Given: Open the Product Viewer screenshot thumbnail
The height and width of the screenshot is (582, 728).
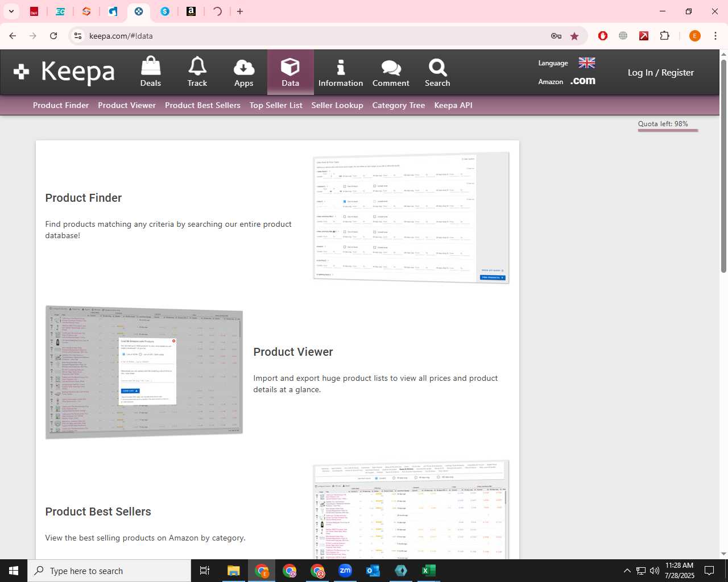Looking at the screenshot, I should [144, 372].
